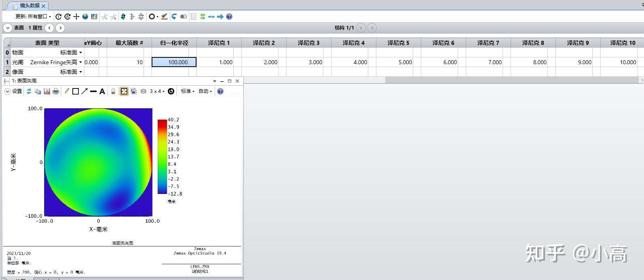This screenshot has height=280, width=644.
Task: Go to next surface properties
Action: [60, 28]
